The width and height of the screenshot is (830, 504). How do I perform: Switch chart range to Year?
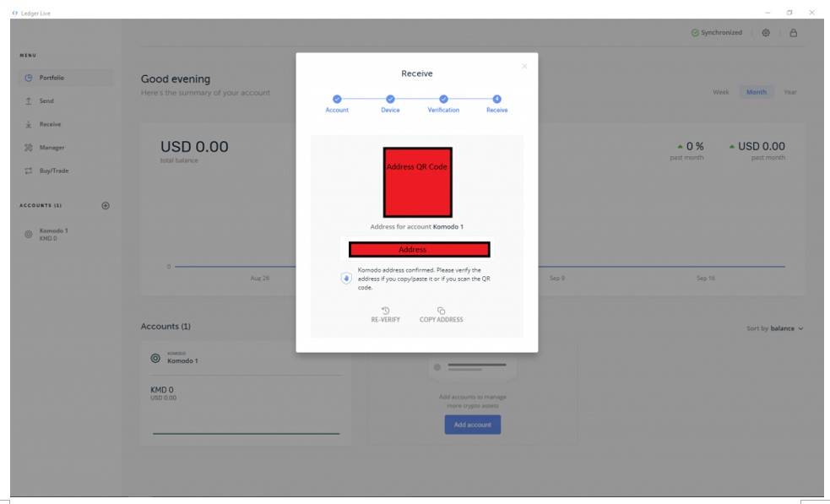point(789,92)
